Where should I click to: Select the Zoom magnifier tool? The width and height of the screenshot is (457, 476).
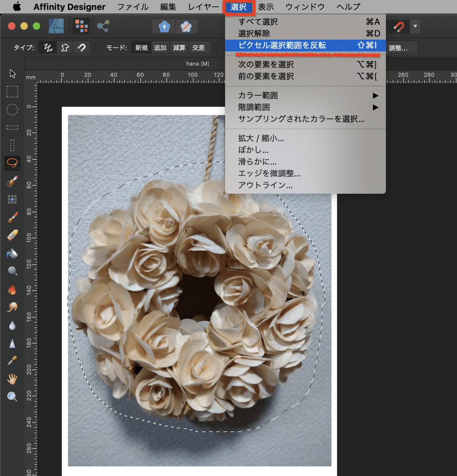[x=12, y=397]
